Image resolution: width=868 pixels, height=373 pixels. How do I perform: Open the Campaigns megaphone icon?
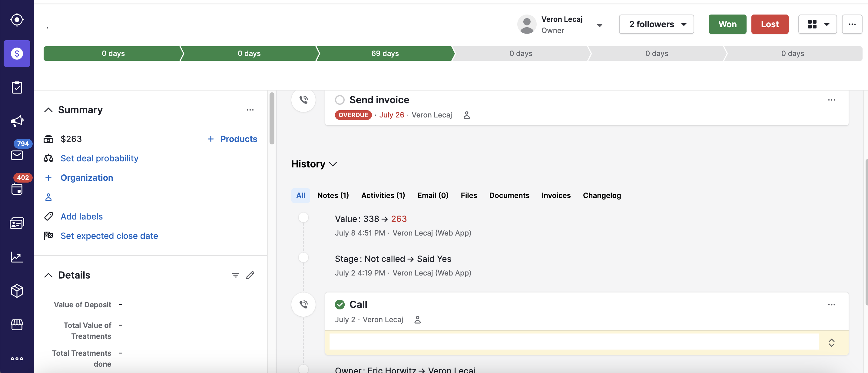coord(17,121)
